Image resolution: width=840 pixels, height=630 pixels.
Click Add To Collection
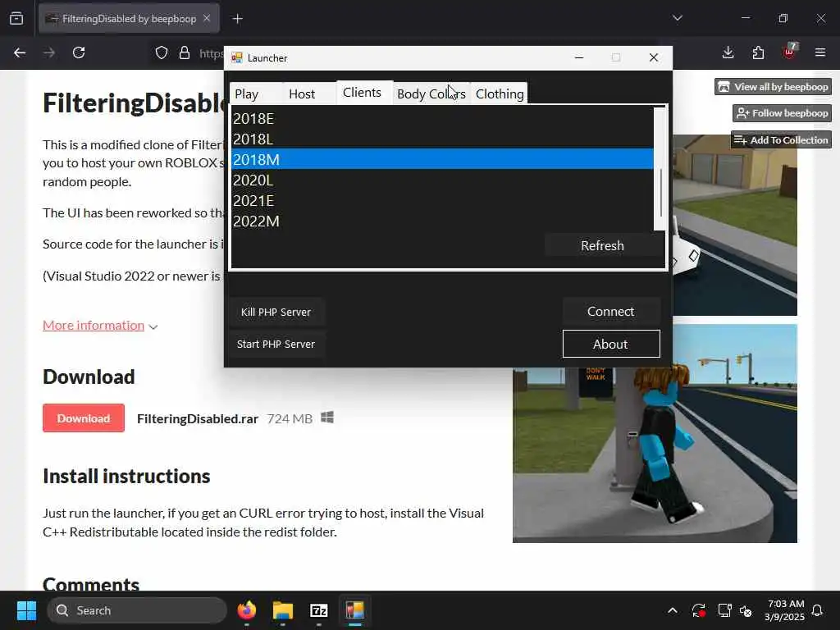[781, 139]
